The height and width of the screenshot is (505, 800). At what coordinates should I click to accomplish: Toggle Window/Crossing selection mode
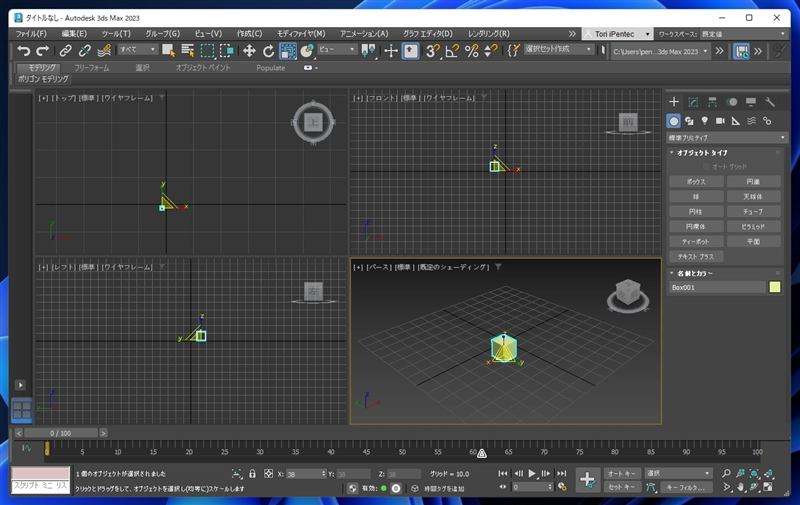(x=227, y=50)
